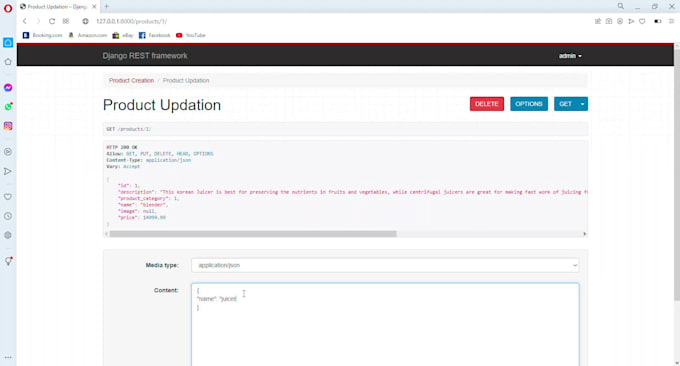Viewport: 680px width, 366px height.
Task: Send the page to My Flow from address bar
Action: pos(631,21)
